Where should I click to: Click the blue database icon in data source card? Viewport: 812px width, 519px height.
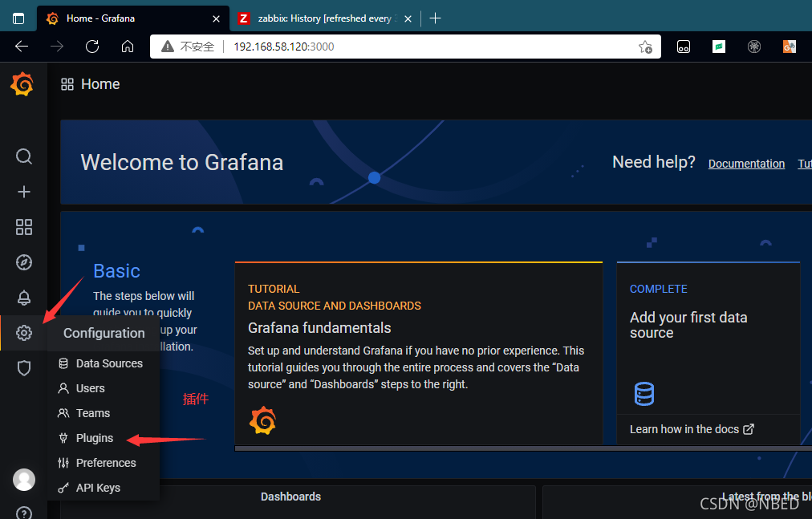pos(644,394)
